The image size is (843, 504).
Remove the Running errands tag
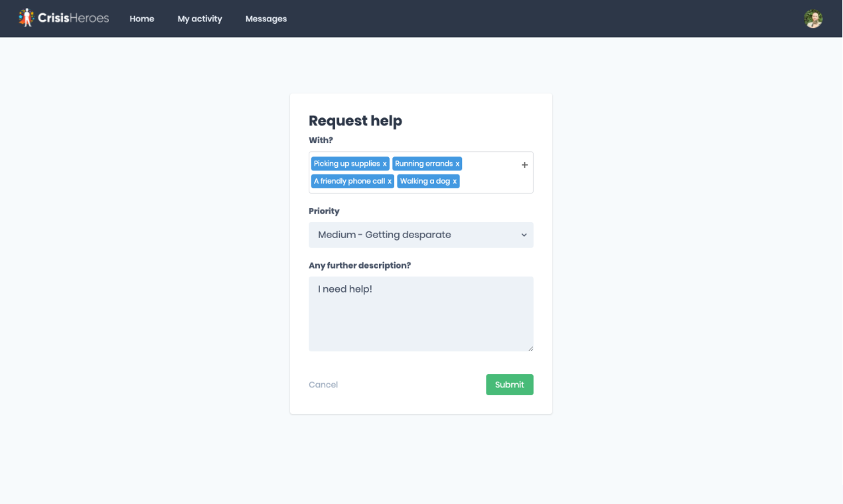457,164
